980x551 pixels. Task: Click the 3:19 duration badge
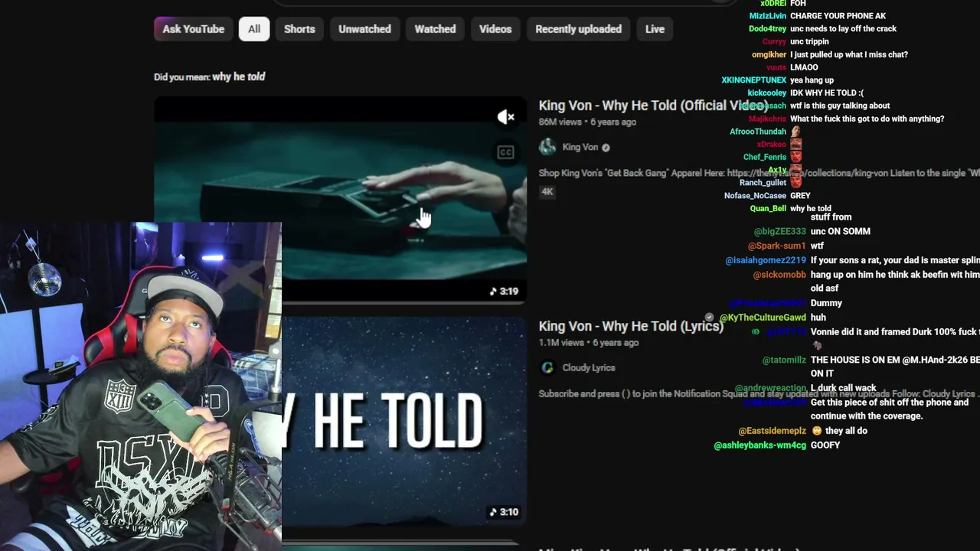tap(505, 291)
